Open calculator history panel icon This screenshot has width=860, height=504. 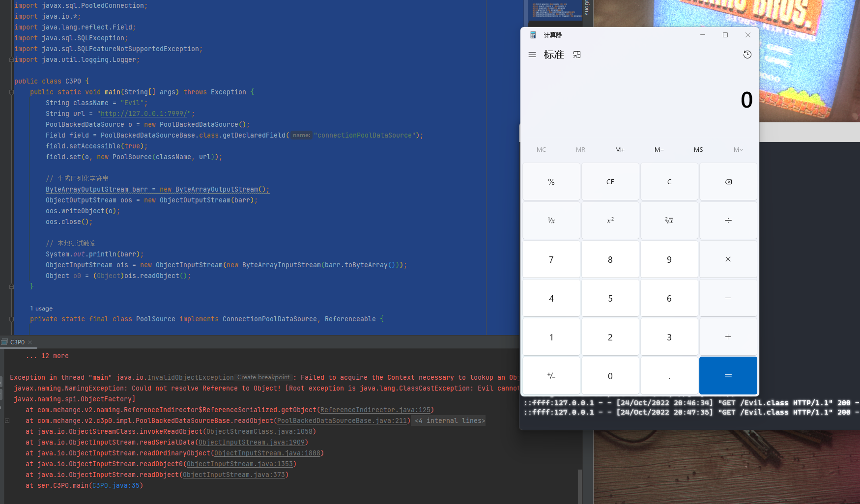pyautogui.click(x=747, y=55)
